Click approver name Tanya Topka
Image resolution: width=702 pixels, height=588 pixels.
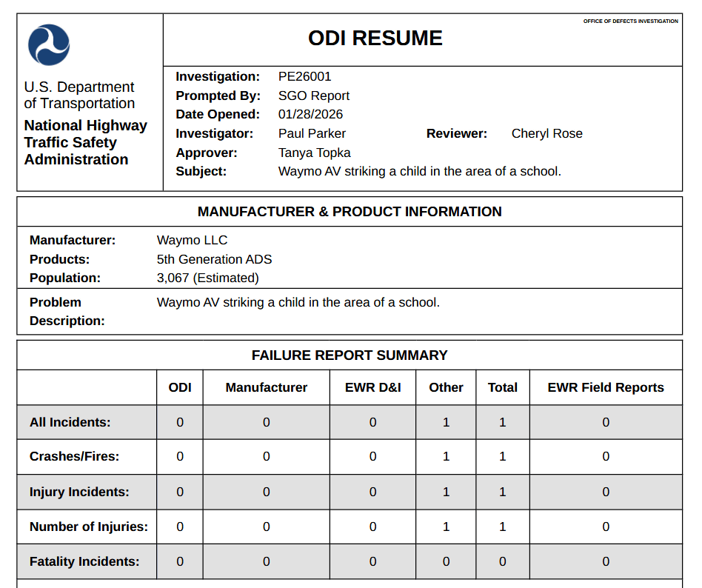pos(314,153)
